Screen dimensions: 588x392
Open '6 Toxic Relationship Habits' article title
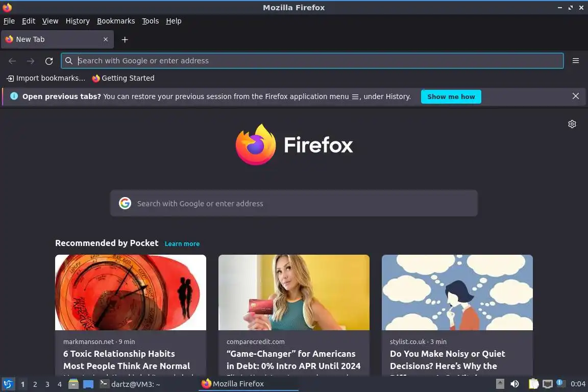(x=127, y=360)
